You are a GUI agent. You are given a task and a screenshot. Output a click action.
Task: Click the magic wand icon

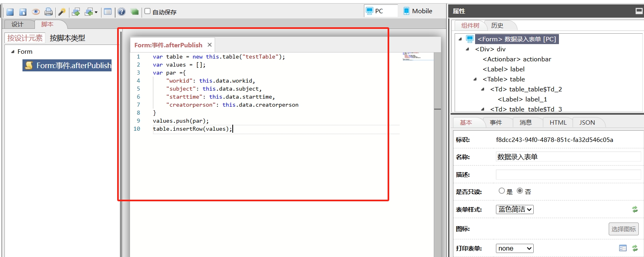tap(62, 12)
